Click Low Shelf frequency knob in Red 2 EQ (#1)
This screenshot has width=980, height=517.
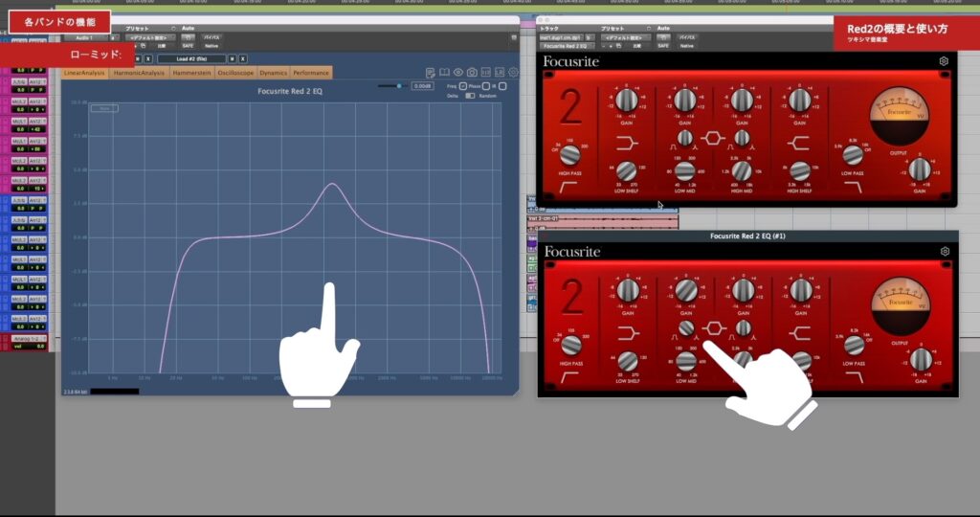point(628,361)
